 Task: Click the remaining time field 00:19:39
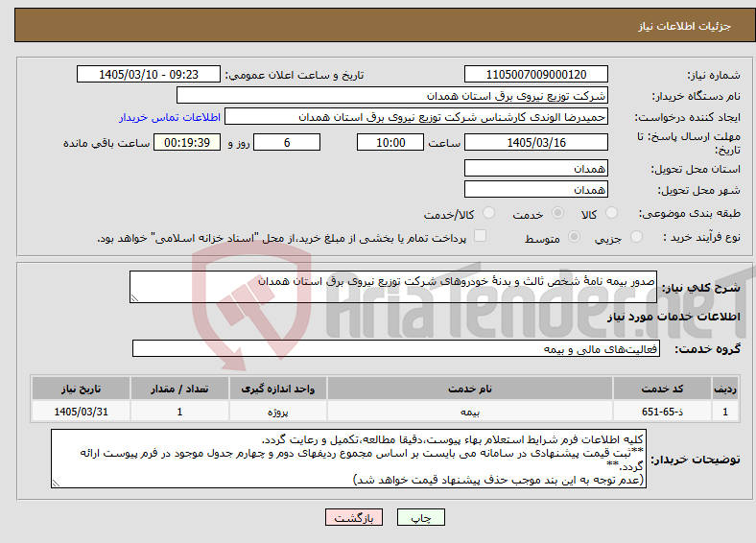tap(187, 143)
